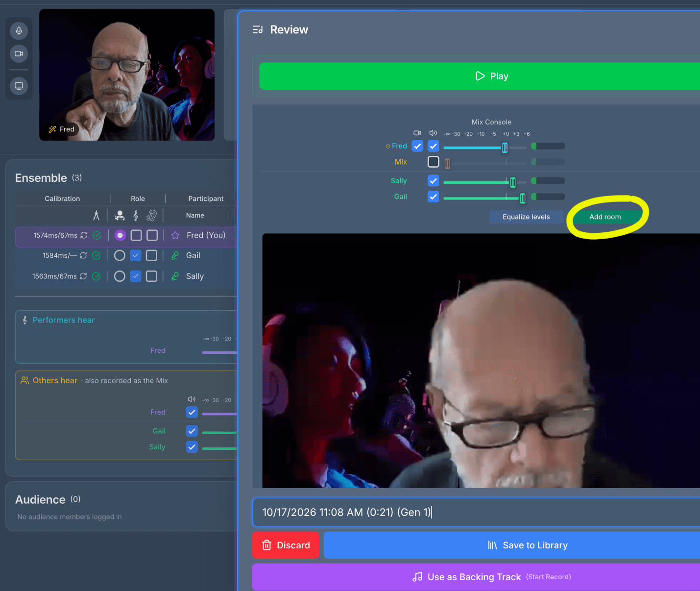
Task: Click Fred's webcam video tile
Action: coord(127,75)
